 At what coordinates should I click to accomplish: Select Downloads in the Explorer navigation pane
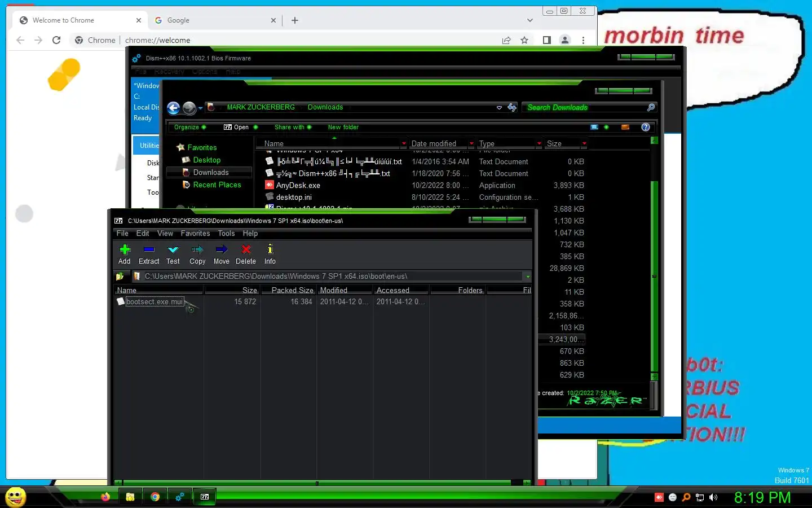click(x=210, y=172)
